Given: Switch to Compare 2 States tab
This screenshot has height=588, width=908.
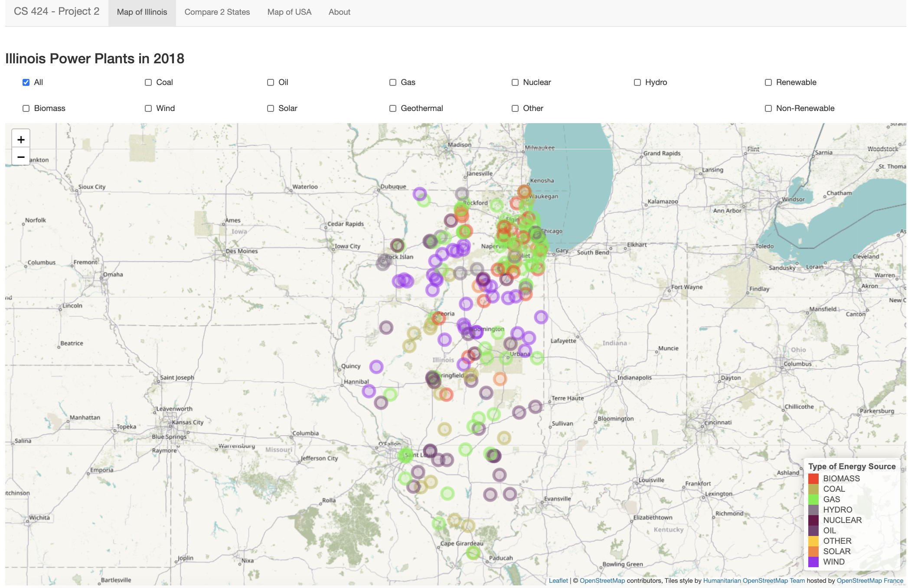Looking at the screenshot, I should pyautogui.click(x=217, y=12).
